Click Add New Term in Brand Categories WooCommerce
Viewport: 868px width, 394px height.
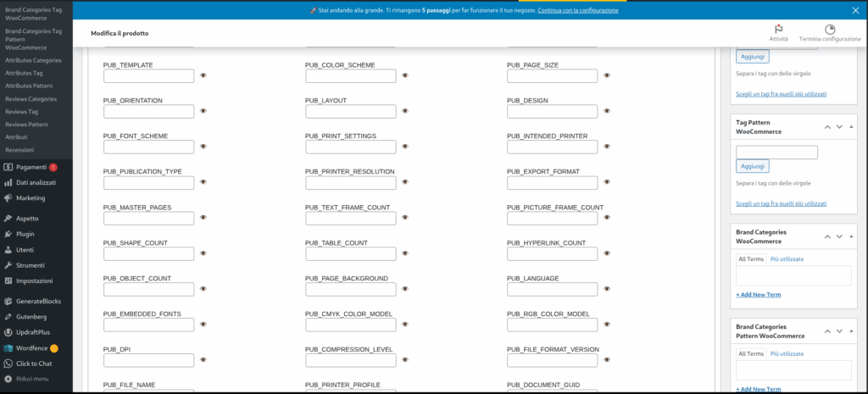point(759,294)
